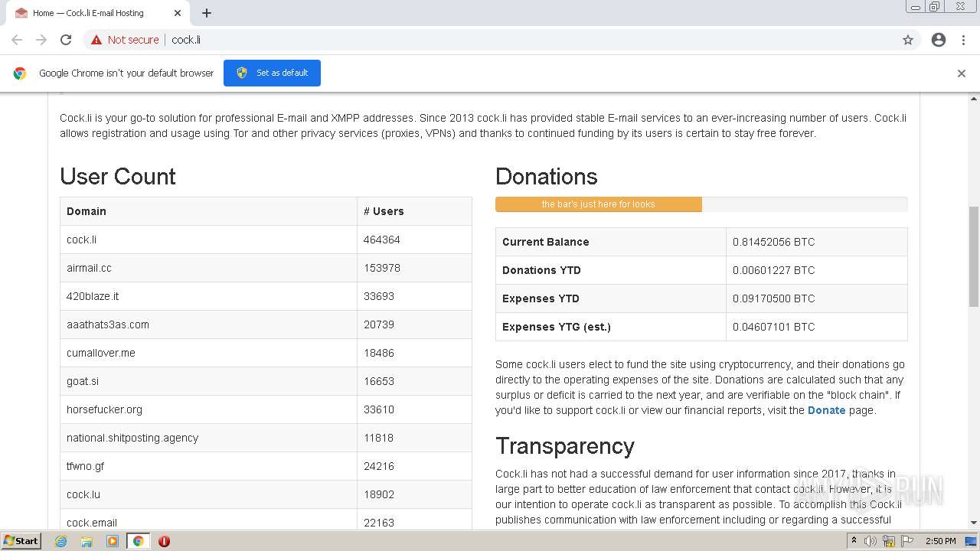Click the Transparency heading

click(565, 446)
